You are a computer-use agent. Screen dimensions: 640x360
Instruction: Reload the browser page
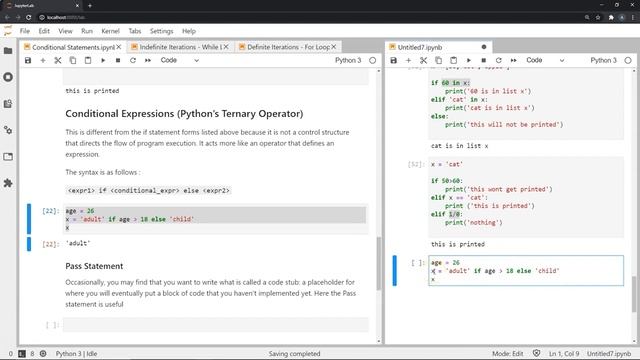coord(29,18)
